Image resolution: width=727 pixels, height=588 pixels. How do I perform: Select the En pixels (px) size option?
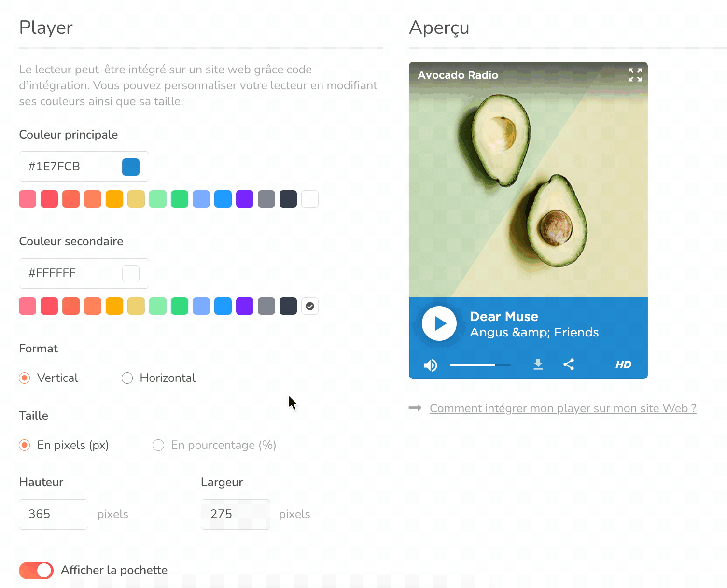25,445
